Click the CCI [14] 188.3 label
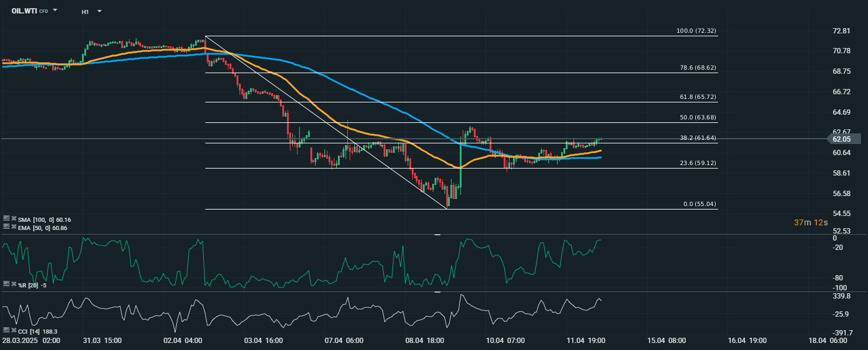Viewport: 868px width, 350px height. 36,331
